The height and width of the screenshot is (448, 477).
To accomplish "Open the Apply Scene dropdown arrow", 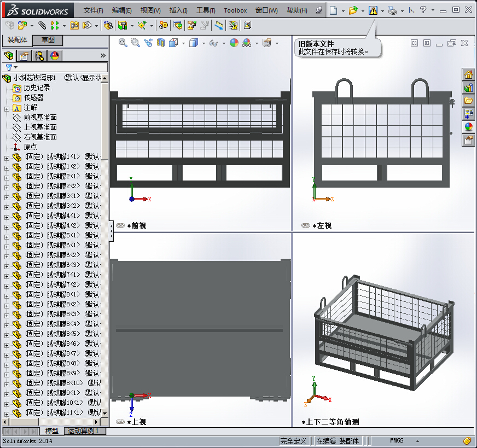I will click(x=257, y=43).
